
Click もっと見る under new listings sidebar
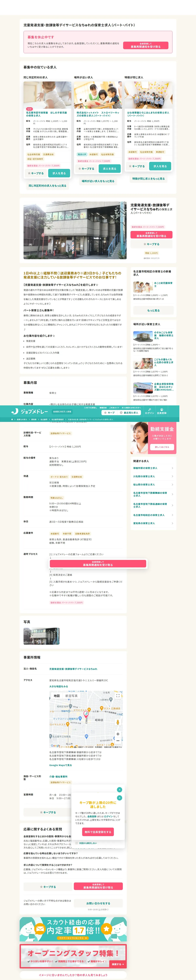pyautogui.click(x=153, y=310)
